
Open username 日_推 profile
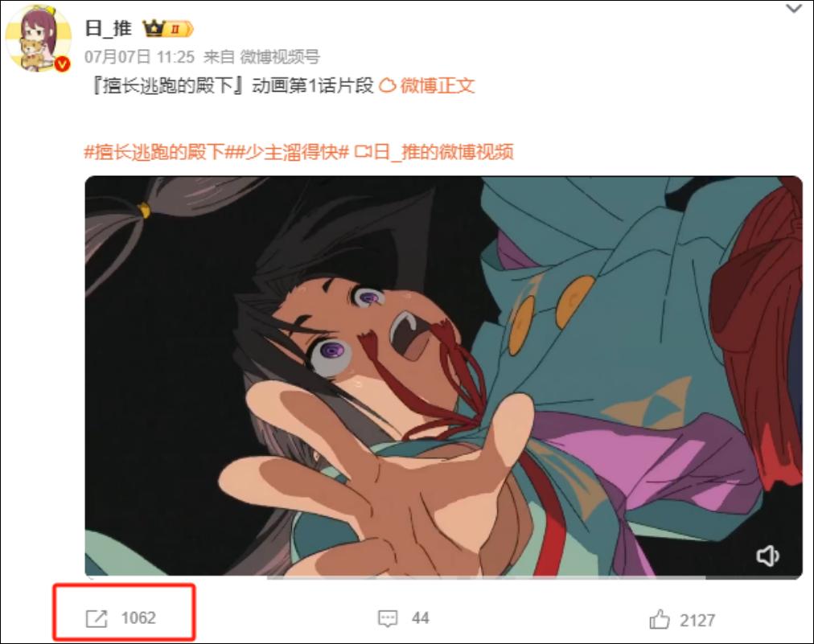109,28
